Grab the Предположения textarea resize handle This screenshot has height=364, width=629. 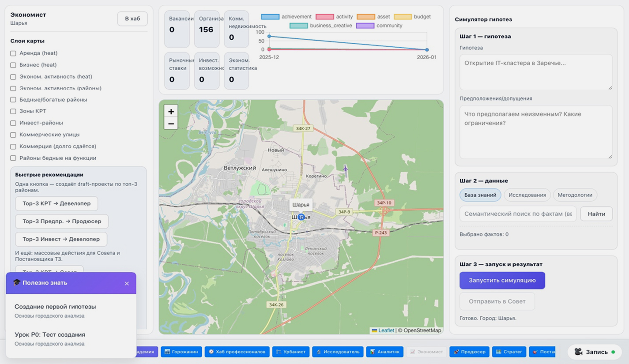click(x=610, y=156)
